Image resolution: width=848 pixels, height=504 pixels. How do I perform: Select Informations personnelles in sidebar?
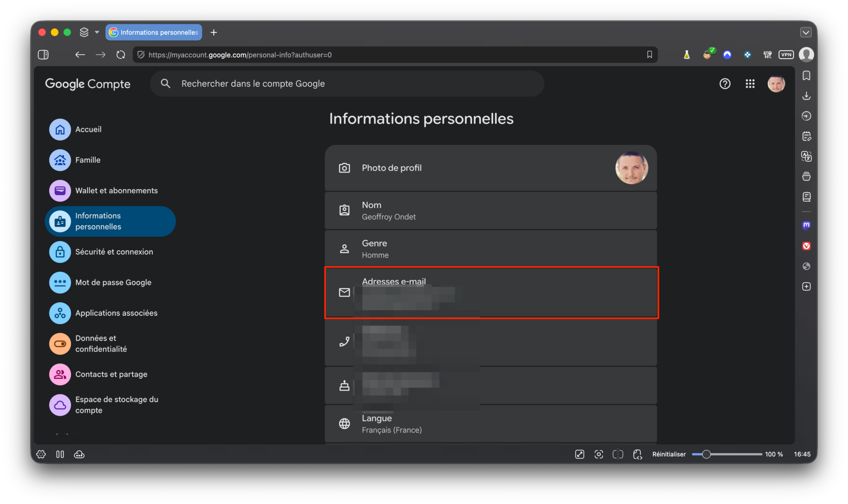click(x=110, y=221)
